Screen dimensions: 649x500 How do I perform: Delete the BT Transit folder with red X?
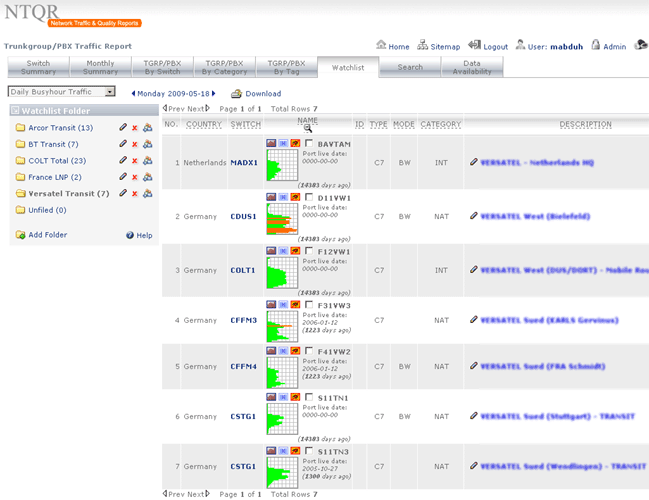point(135,144)
